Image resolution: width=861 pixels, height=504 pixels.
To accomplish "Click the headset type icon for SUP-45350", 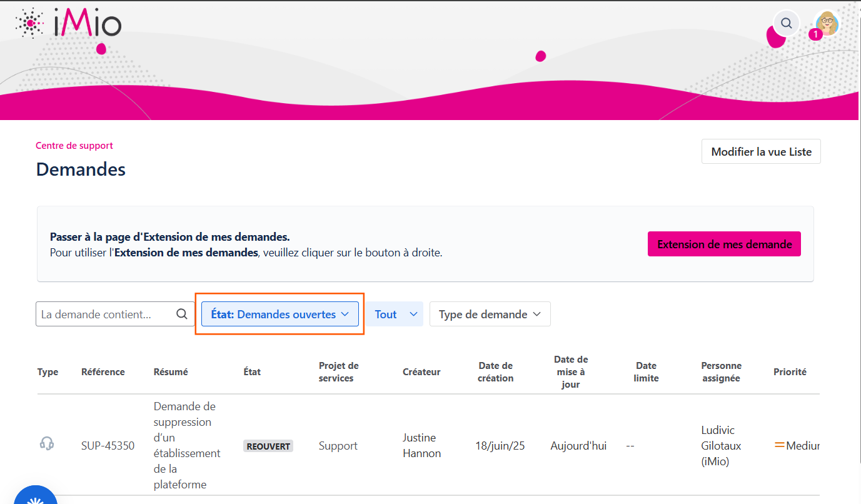I will pyautogui.click(x=47, y=444).
